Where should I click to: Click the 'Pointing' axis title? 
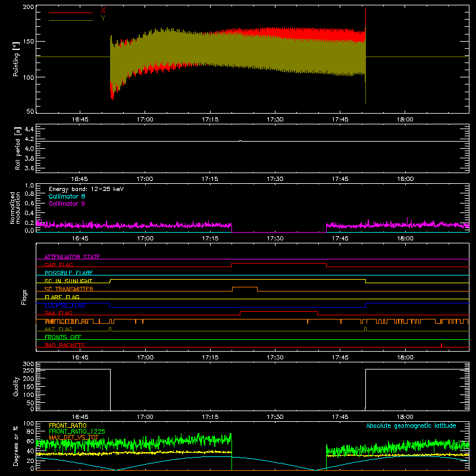(16, 59)
